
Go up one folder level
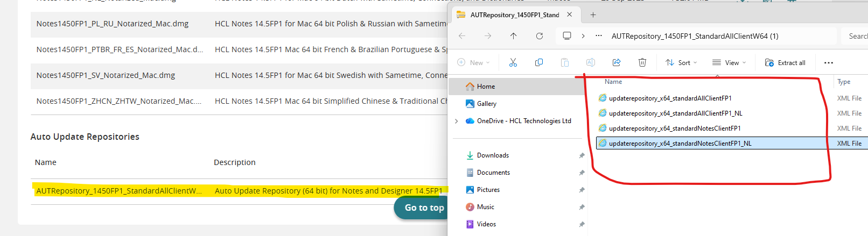[x=513, y=36]
